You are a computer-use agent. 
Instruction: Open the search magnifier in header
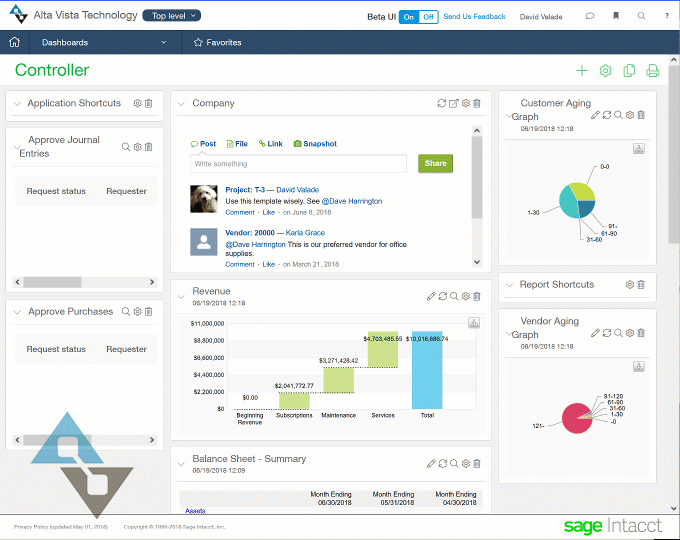pos(641,16)
